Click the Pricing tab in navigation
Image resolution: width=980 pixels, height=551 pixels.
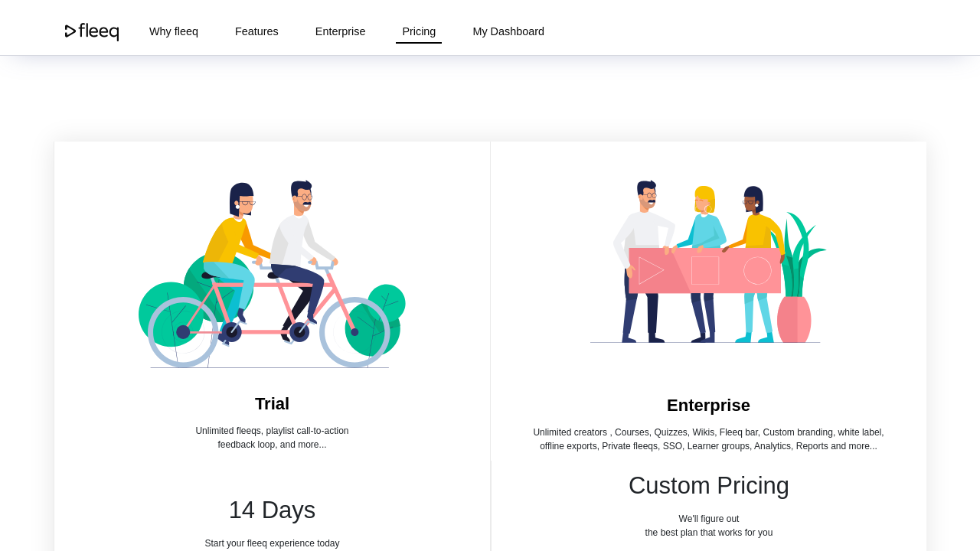tap(419, 31)
